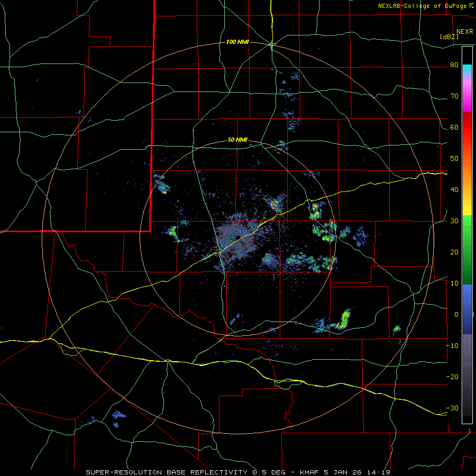
Task: Click the -30 value on the dBZ scale
Action: click(452, 408)
